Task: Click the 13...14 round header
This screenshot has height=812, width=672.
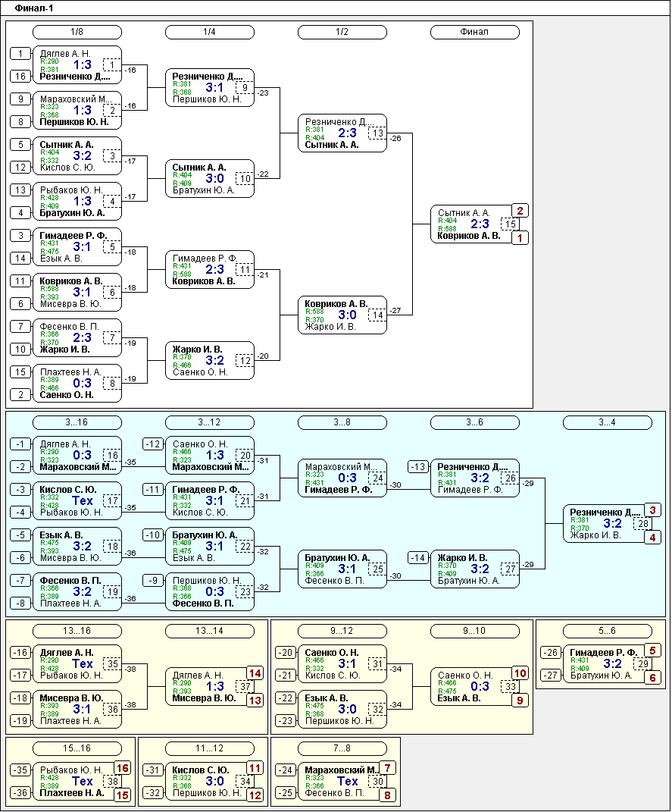Action: point(210,632)
